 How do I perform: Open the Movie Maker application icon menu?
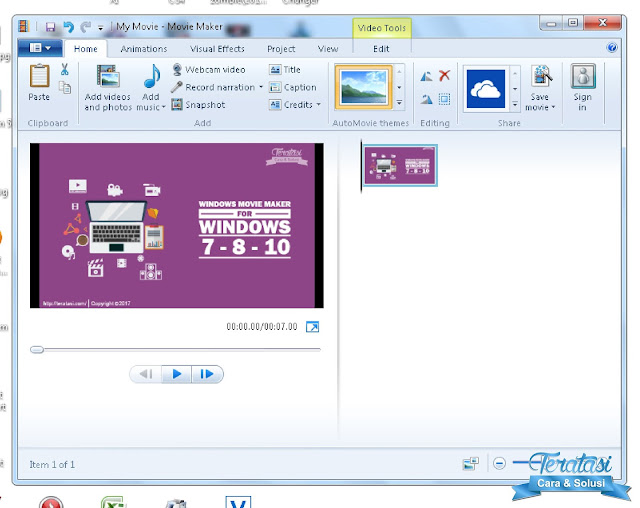tap(24, 27)
